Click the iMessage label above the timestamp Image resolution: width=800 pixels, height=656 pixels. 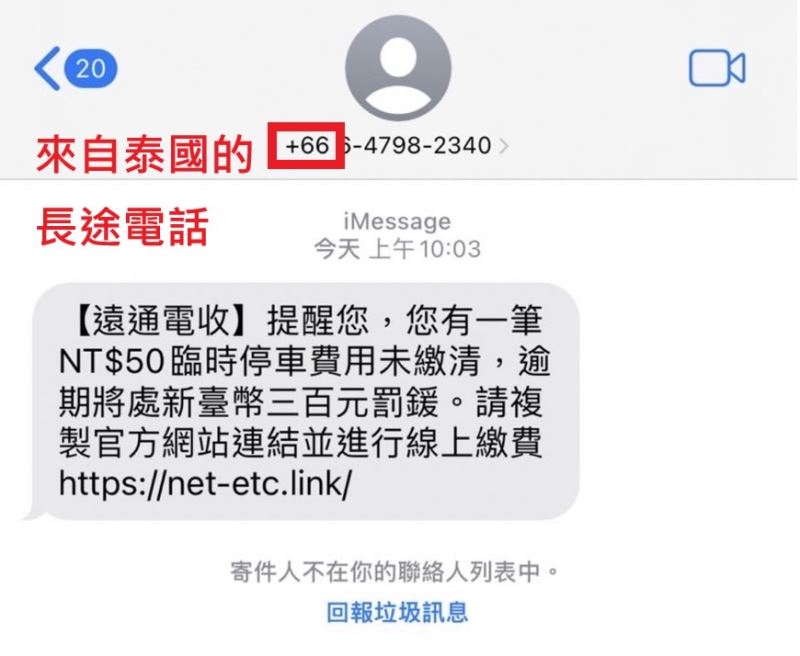coord(397,221)
